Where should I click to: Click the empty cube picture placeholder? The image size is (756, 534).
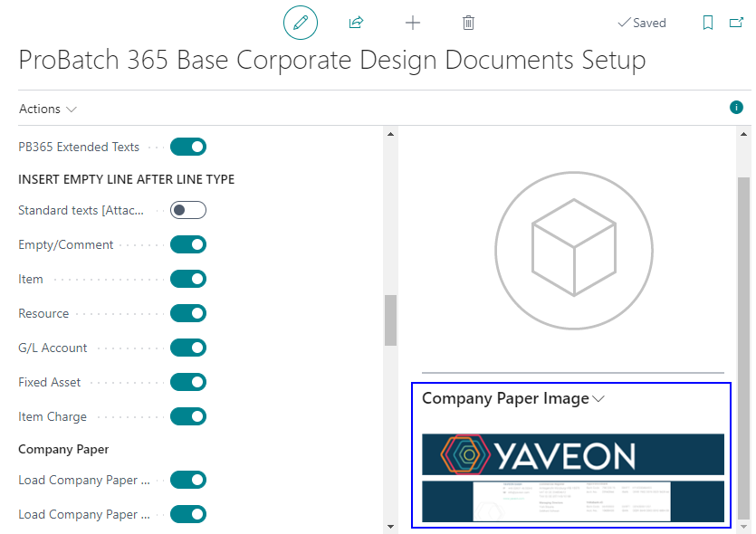pyautogui.click(x=574, y=251)
